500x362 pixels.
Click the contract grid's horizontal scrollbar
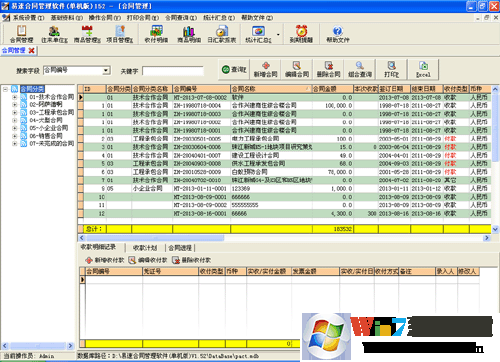tap(284, 238)
